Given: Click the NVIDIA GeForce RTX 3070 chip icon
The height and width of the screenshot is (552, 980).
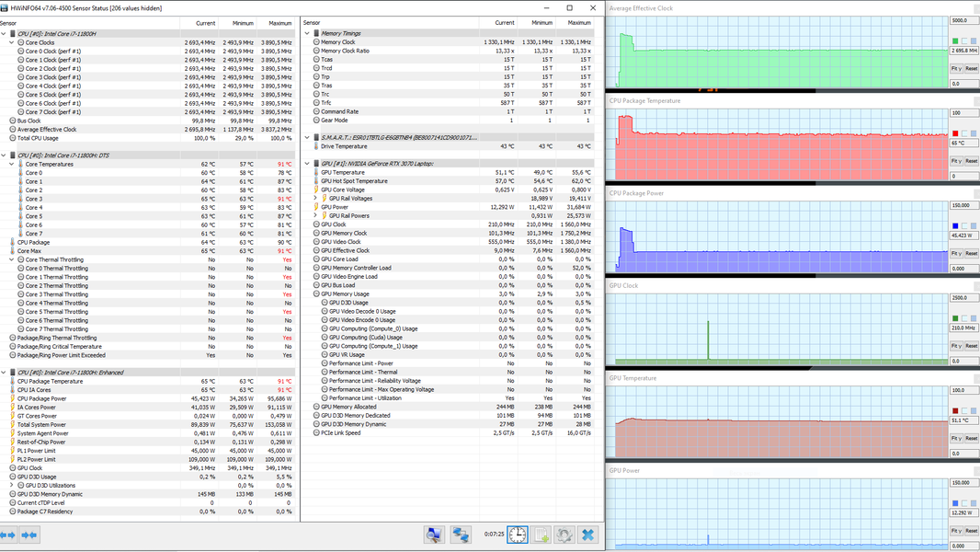Looking at the screenshot, I should [x=316, y=163].
